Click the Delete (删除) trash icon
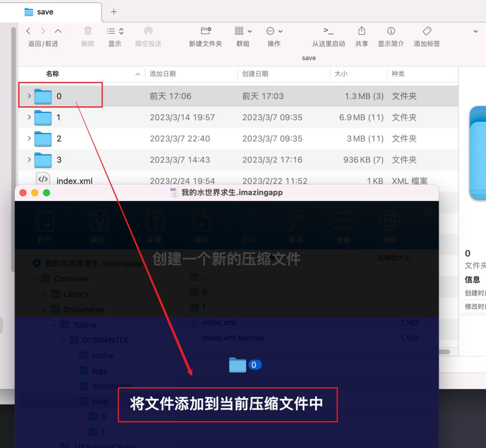Viewport: 486px width, 448px height. click(88, 31)
